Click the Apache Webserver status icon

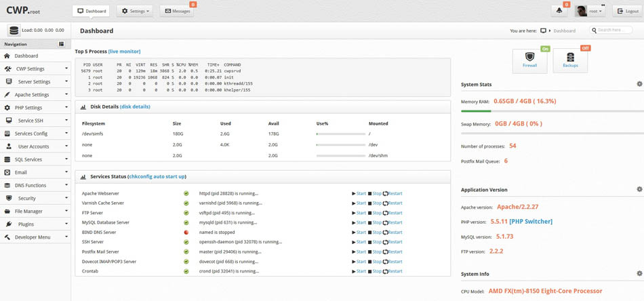186,193
